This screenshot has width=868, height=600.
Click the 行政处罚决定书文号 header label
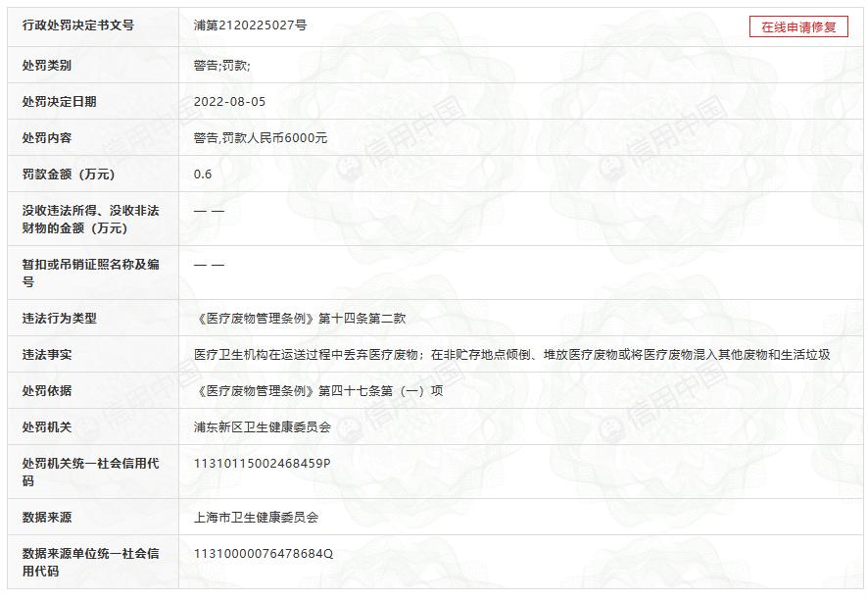point(76,28)
